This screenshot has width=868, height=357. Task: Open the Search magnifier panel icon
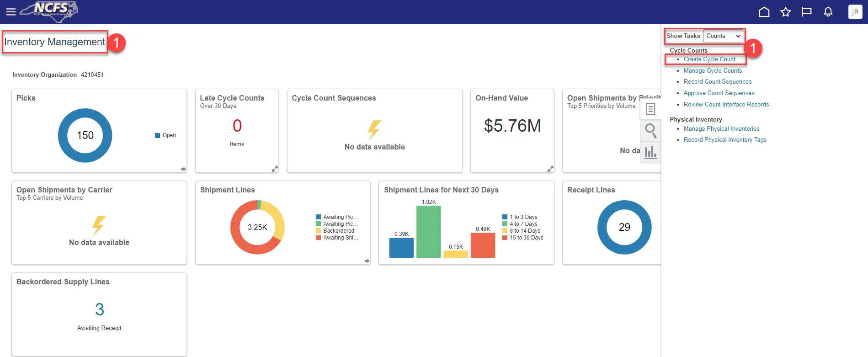(x=650, y=131)
